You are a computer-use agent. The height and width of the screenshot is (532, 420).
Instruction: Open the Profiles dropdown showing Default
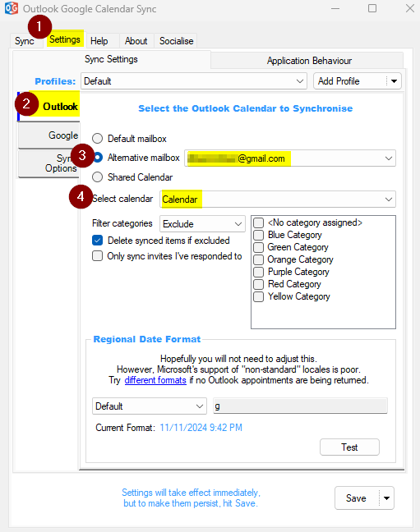(194, 81)
